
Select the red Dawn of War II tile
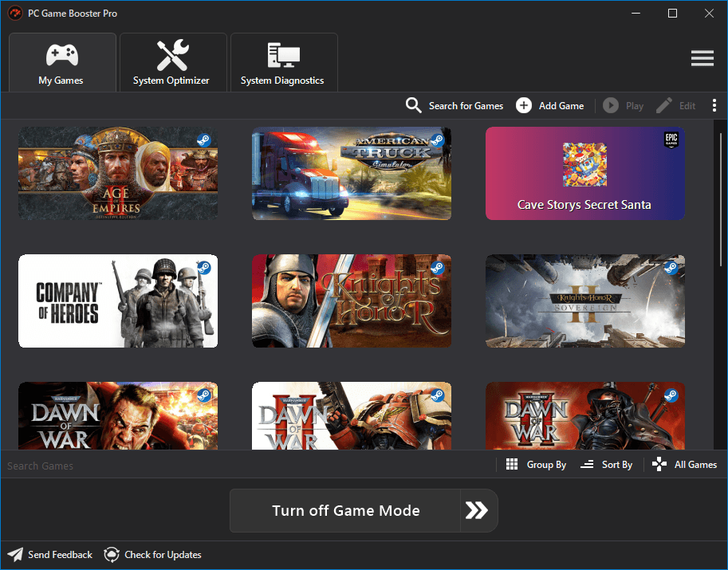pyautogui.click(x=585, y=415)
